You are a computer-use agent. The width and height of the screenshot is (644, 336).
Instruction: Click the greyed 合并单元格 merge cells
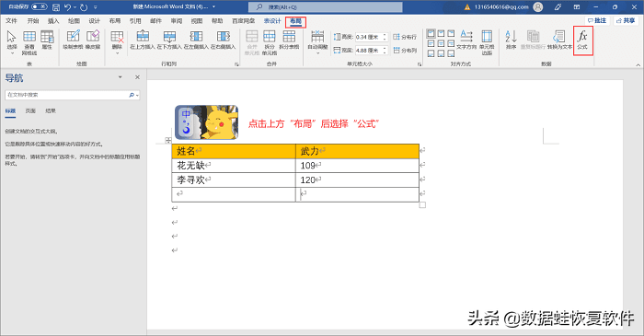click(x=252, y=42)
